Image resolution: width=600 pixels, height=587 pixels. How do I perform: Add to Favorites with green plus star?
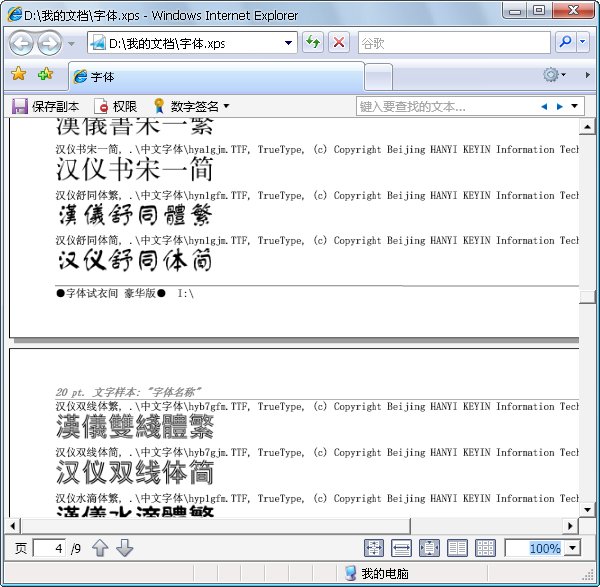coord(45,73)
